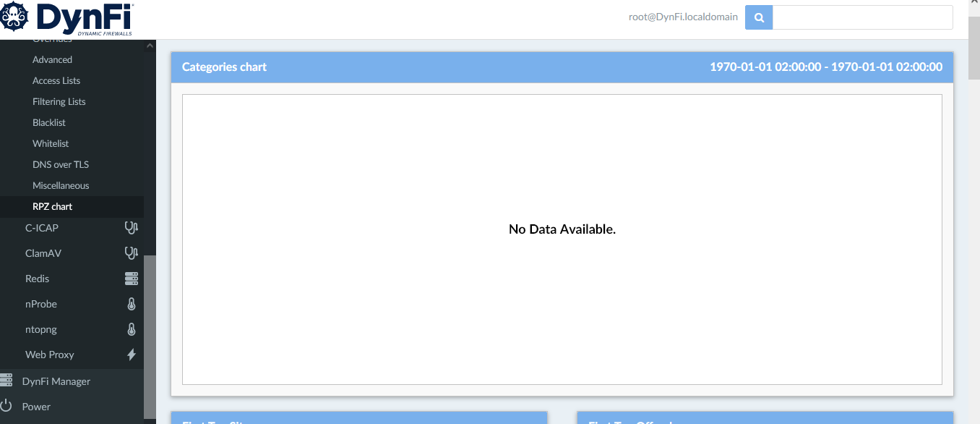
Task: Select the Miscellaneous menu item
Action: [x=61, y=185]
